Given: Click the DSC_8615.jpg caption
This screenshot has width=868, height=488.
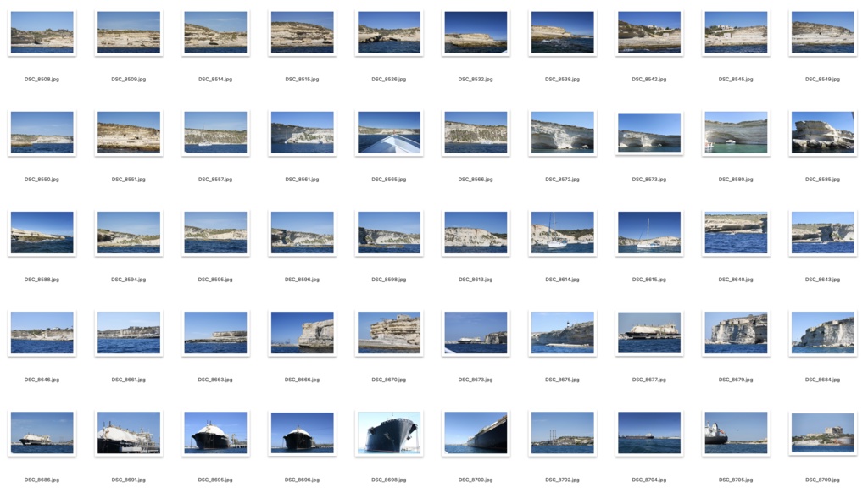Looking at the screenshot, I should click(x=648, y=280).
